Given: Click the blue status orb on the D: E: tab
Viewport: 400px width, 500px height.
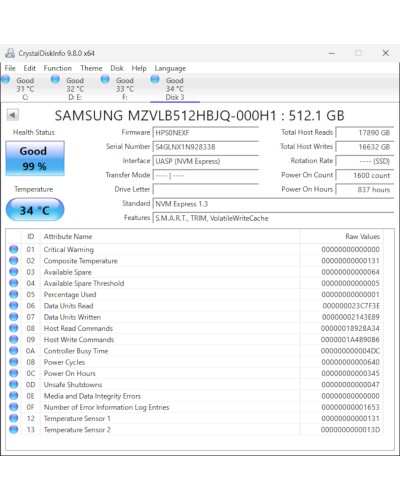Looking at the screenshot, I should point(55,79).
